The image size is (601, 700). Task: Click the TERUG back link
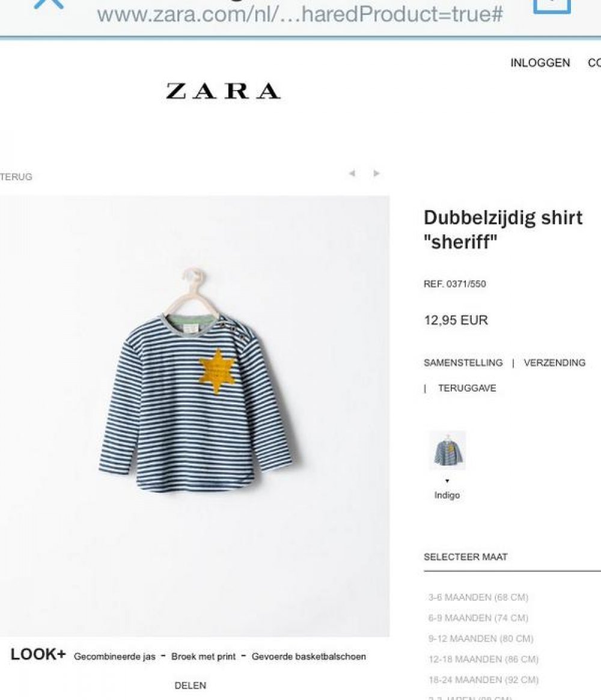click(x=16, y=177)
